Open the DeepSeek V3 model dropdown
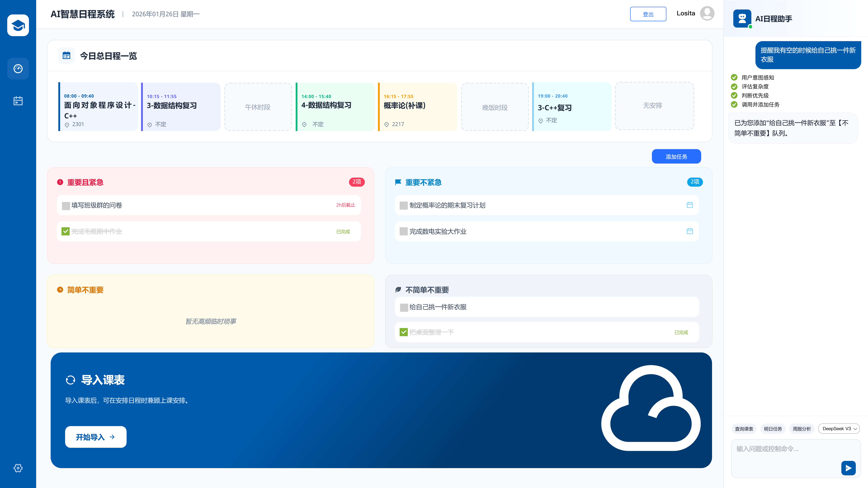Screen dimensions: 868x488 coord(839,429)
